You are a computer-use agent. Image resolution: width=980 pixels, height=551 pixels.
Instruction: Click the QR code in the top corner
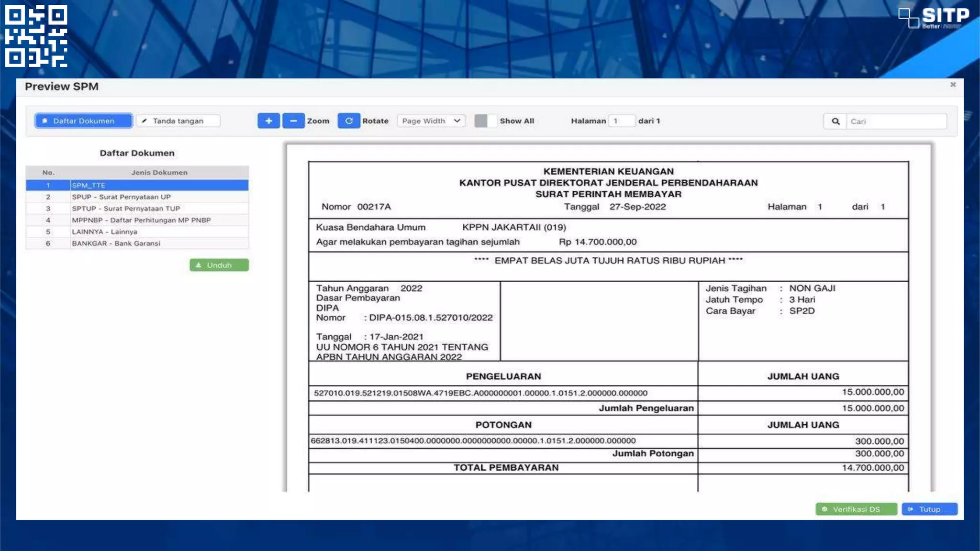click(36, 36)
